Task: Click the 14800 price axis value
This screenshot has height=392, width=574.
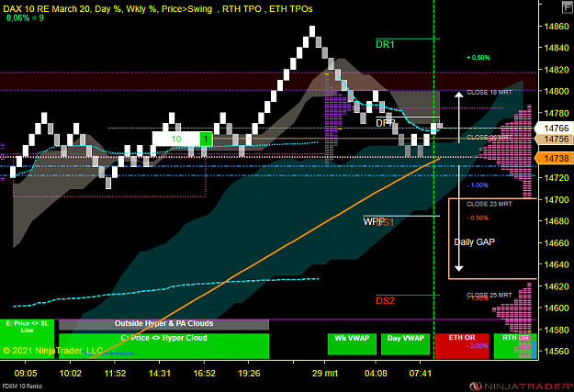Action: [x=557, y=91]
